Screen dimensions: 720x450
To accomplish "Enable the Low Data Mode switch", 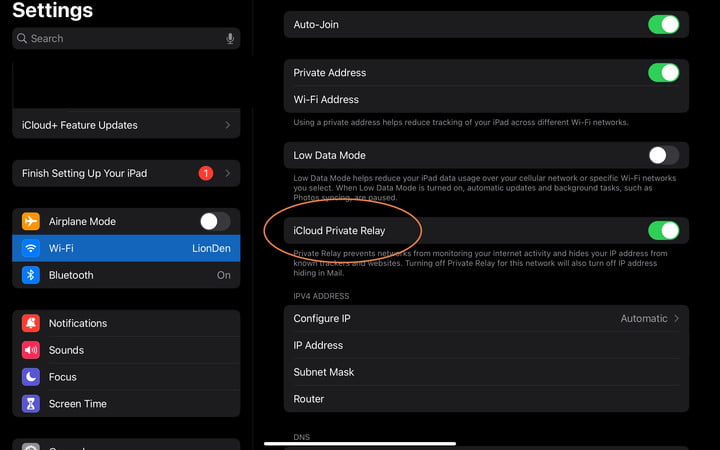I will [x=664, y=155].
